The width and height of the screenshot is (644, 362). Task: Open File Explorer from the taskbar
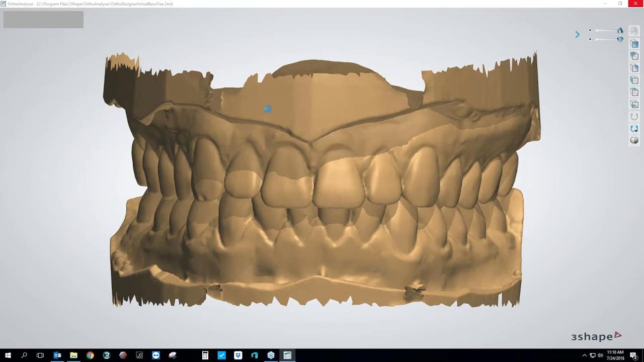[73, 355]
